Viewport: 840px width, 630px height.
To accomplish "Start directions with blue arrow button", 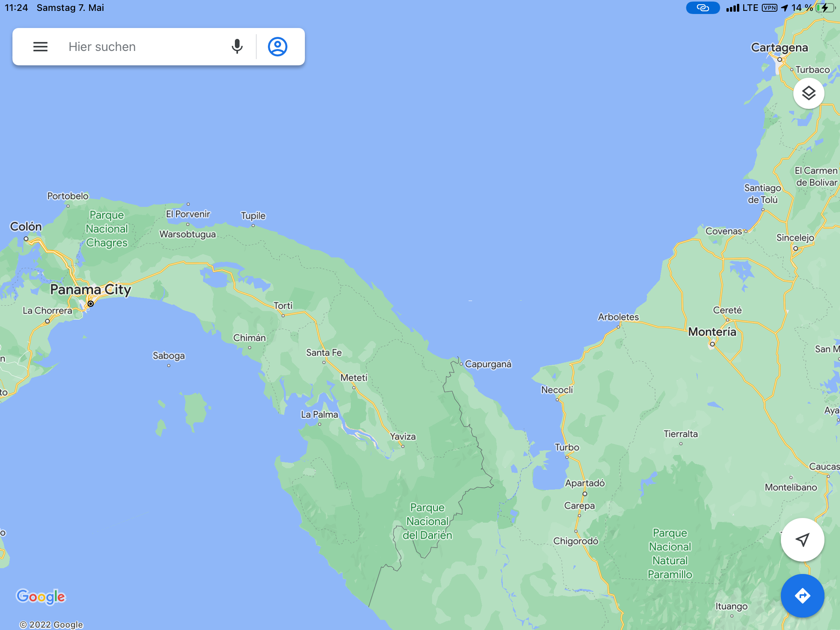I will coord(802,595).
